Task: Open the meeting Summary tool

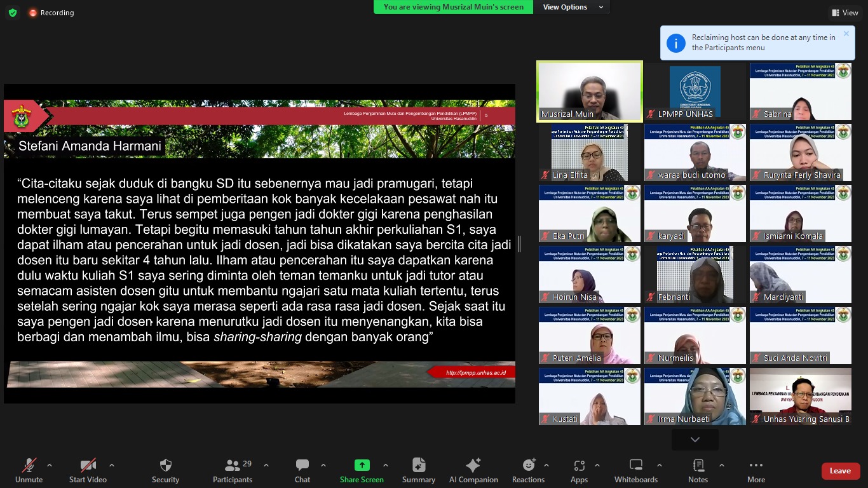Action: coord(419,470)
